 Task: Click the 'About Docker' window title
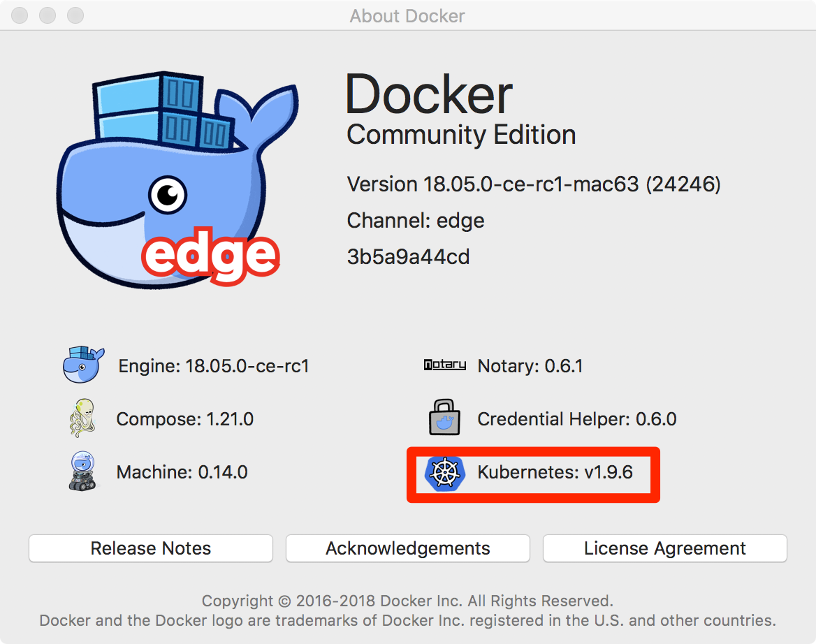[407, 16]
